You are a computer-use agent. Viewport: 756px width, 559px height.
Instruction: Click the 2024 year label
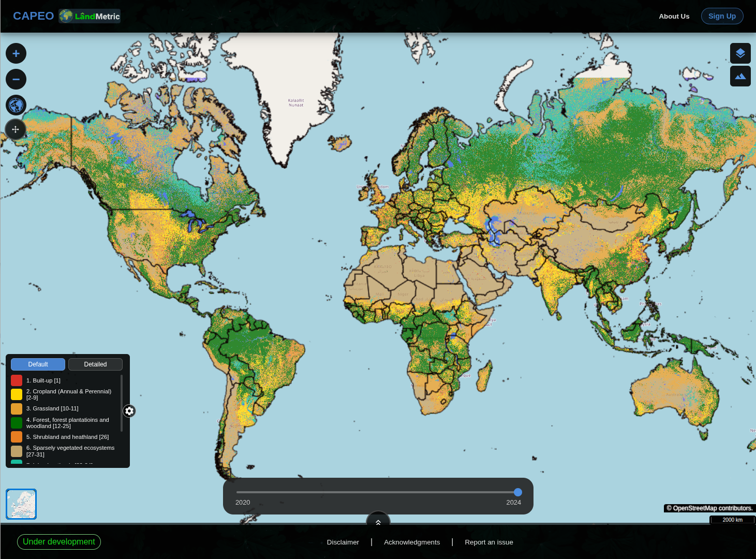coord(514,503)
